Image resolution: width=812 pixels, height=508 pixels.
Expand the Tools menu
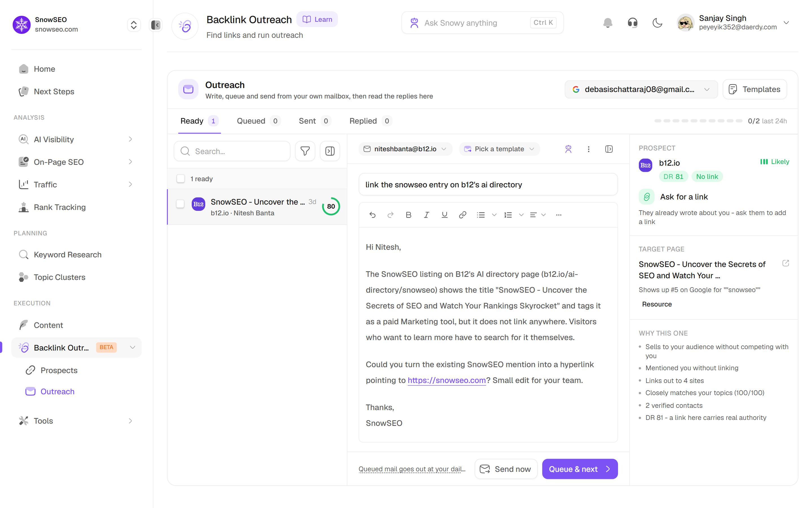(130, 421)
